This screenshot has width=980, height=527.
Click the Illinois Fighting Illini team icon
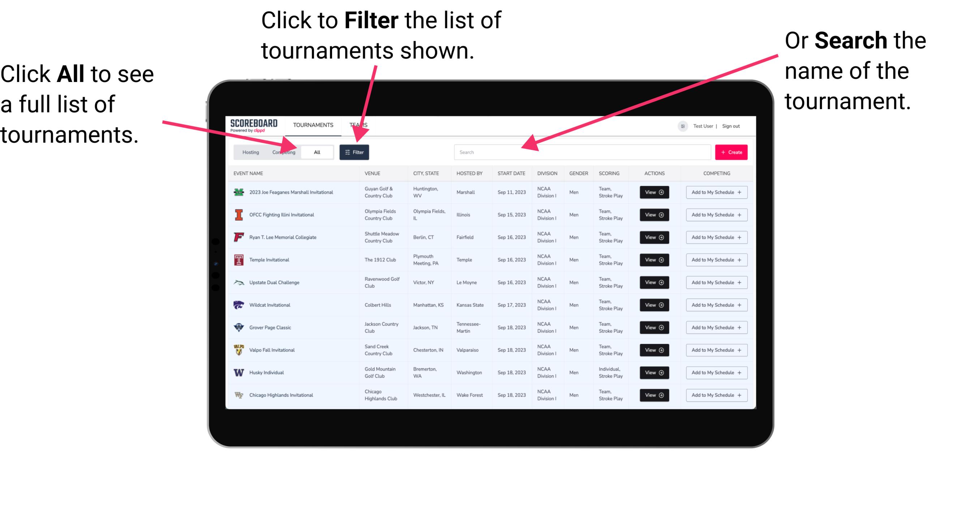tap(238, 215)
